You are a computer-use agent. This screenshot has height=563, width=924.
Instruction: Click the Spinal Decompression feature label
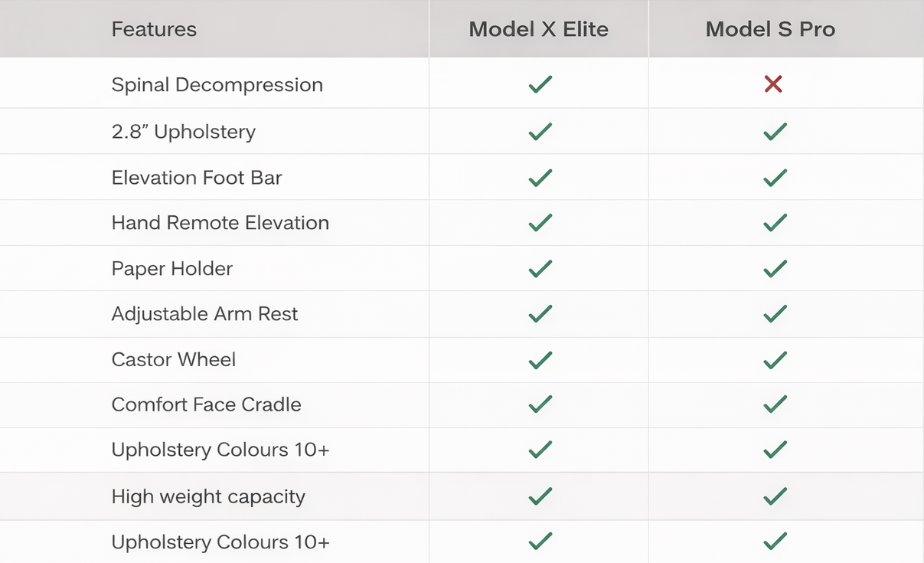tap(217, 84)
